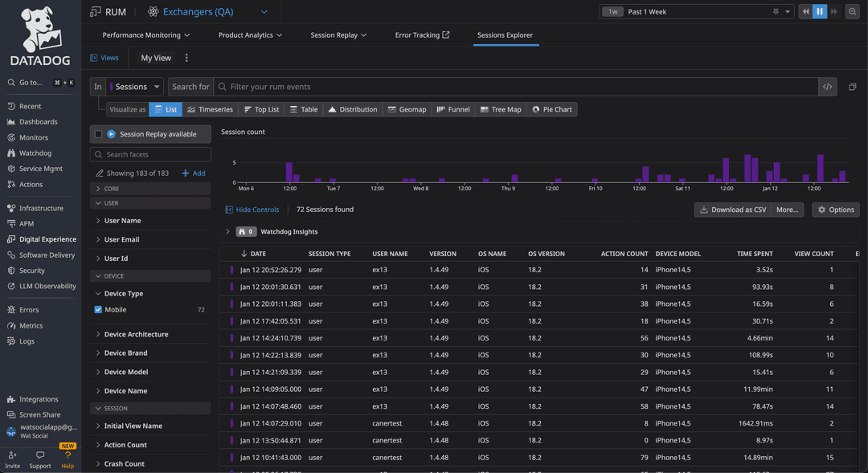The height and width of the screenshot is (473, 868).
Task: Open the My View options menu
Action: (186, 58)
